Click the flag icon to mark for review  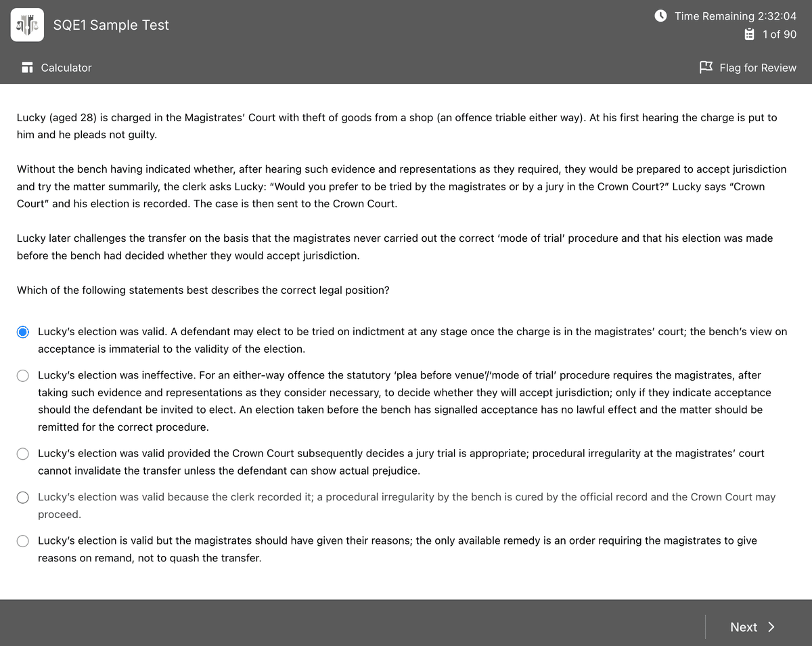pyautogui.click(x=705, y=67)
